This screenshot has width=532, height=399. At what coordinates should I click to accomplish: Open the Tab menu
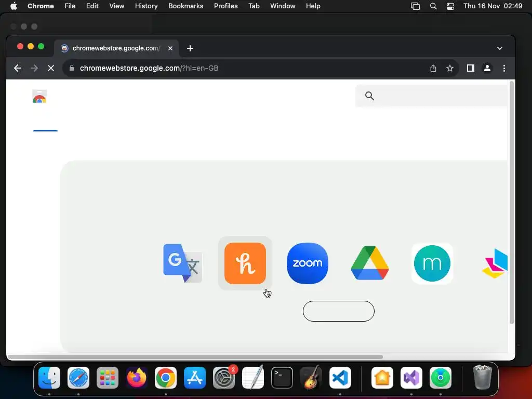(254, 6)
